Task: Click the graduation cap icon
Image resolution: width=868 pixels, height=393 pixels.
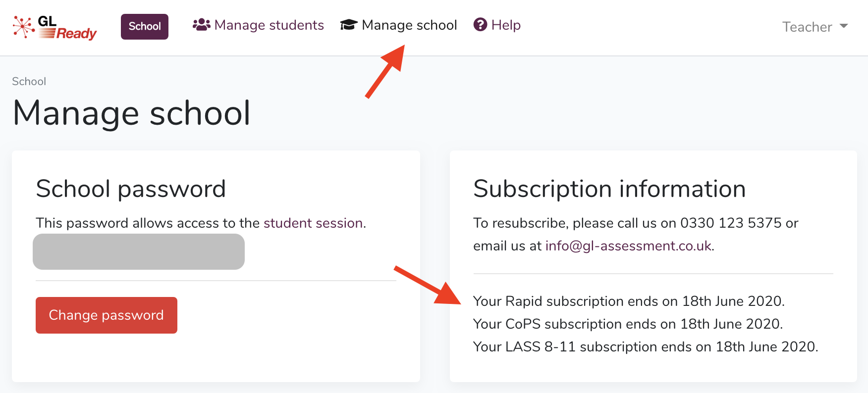Action: tap(349, 25)
